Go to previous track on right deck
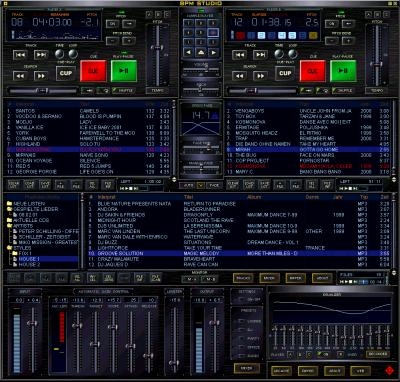Screen dimensions: 400x382 click(x=239, y=55)
